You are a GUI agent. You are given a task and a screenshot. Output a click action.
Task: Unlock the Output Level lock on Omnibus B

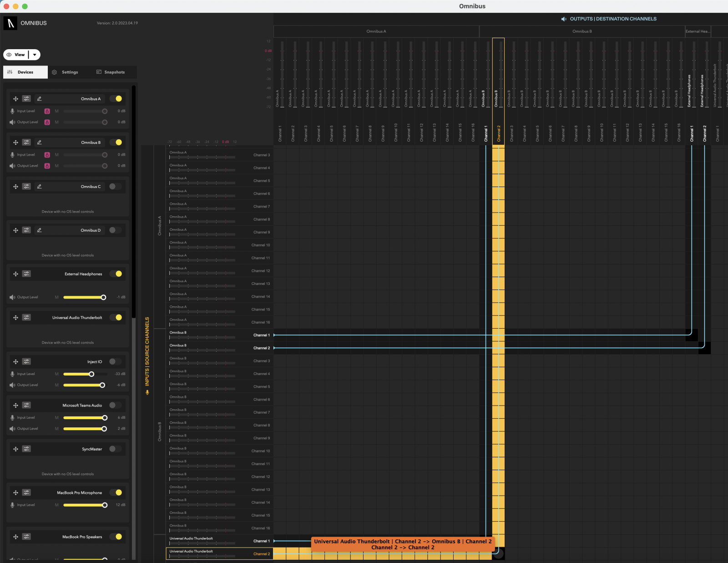point(47,166)
